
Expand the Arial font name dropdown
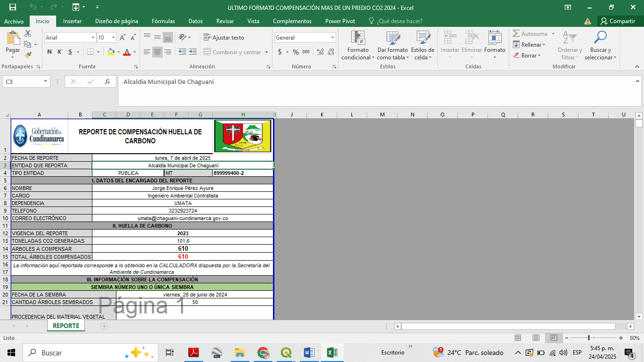93,38
